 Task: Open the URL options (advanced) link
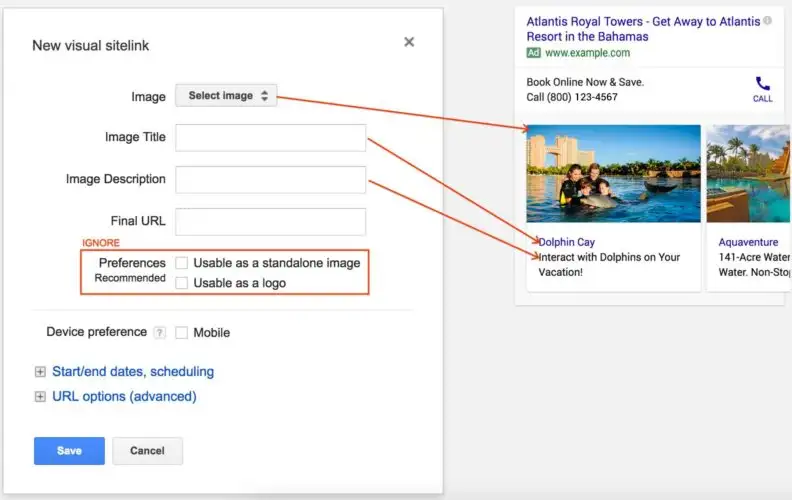pyautogui.click(x=124, y=396)
